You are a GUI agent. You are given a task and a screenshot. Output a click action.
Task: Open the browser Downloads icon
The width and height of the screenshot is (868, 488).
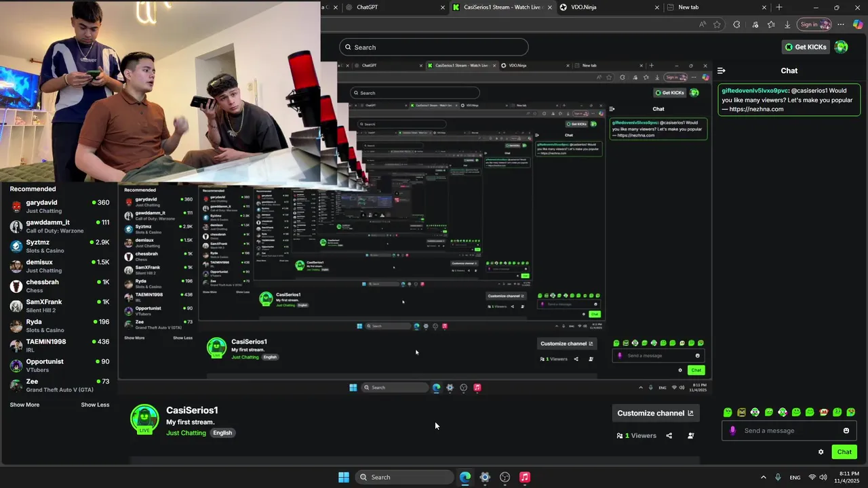pyautogui.click(x=787, y=24)
